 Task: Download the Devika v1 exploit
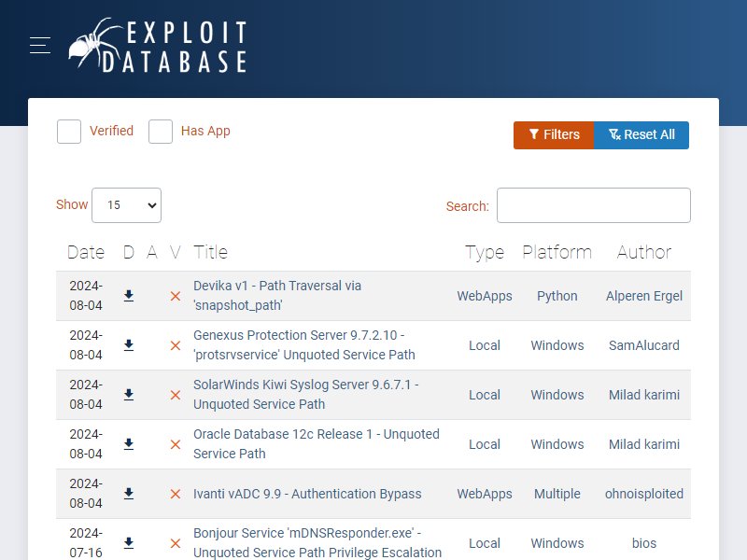(129, 296)
